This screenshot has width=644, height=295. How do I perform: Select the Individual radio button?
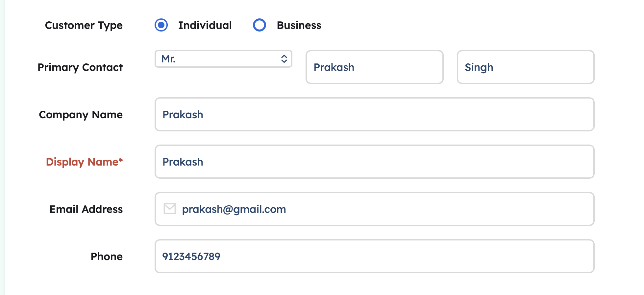[x=161, y=25]
